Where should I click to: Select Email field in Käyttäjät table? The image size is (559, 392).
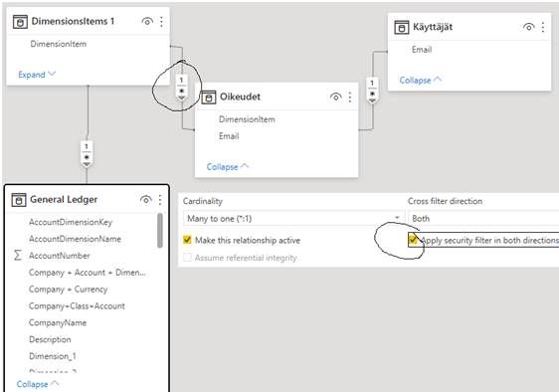(422, 50)
